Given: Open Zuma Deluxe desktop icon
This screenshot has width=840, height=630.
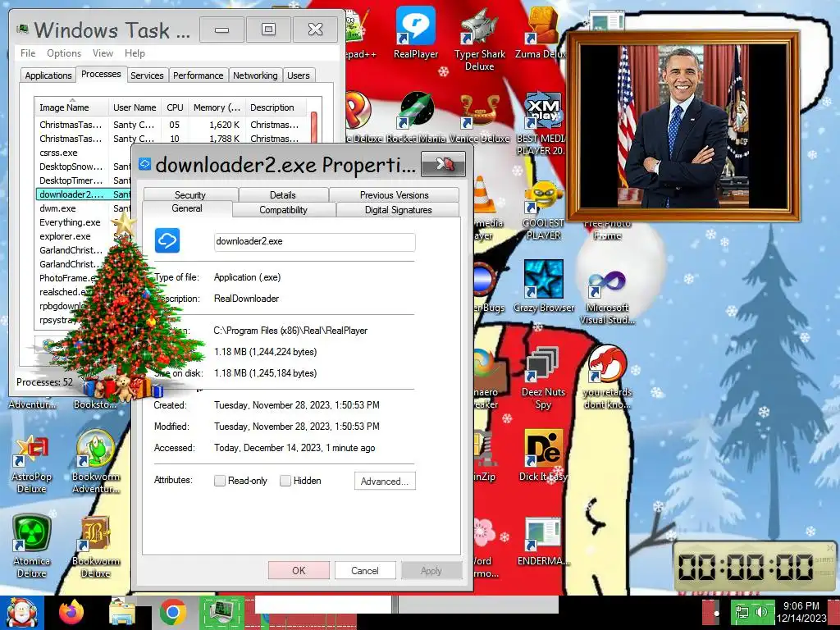Looking at the screenshot, I should (541, 33).
